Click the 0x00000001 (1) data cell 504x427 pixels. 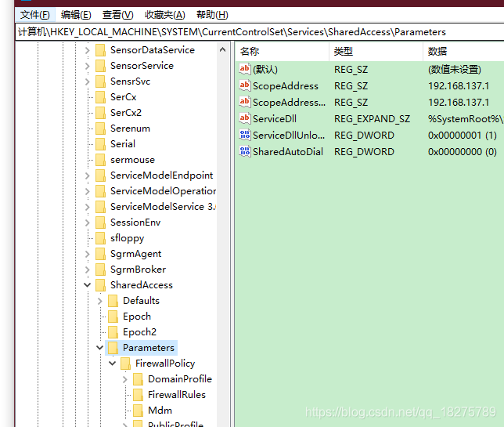[x=463, y=136]
